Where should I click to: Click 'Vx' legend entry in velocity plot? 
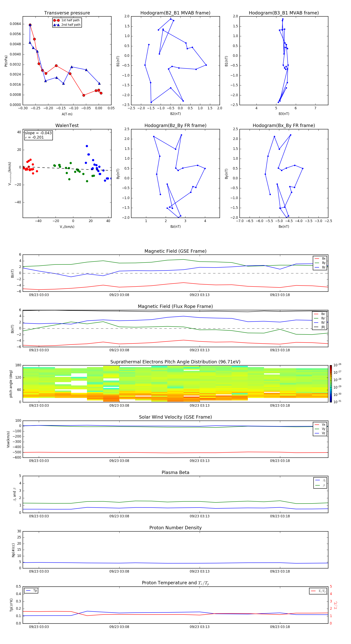pos(320,424)
